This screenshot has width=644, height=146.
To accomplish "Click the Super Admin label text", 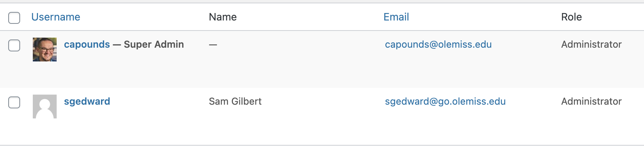I will click(x=154, y=44).
